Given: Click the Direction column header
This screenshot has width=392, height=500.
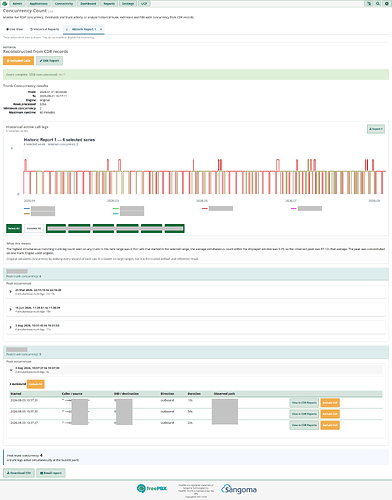Looking at the screenshot, I should [167, 394].
